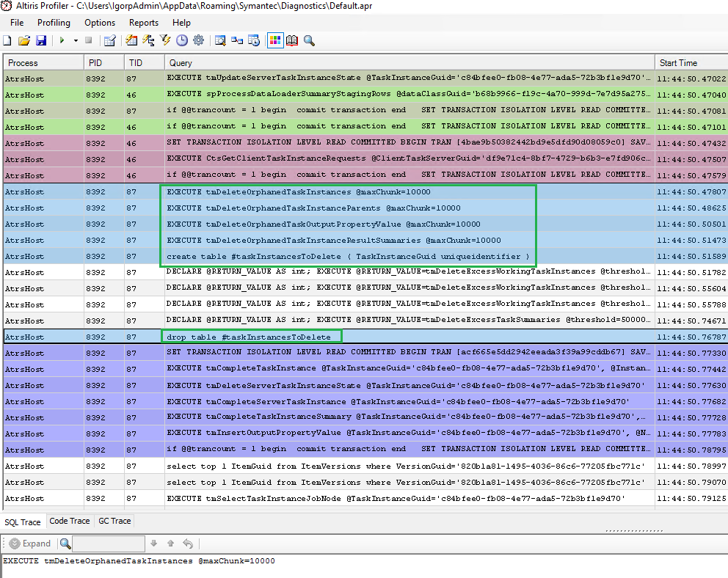Screen dimensions: 728x578
Task: Select the tmUpdateServerTaskInstanceState query row
Action: 365,78
